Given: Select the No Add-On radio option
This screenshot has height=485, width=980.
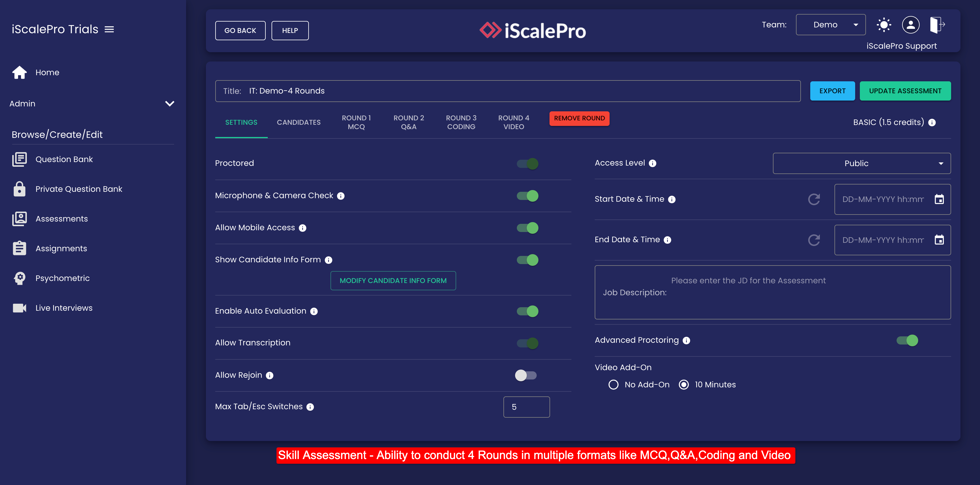Looking at the screenshot, I should tap(613, 385).
